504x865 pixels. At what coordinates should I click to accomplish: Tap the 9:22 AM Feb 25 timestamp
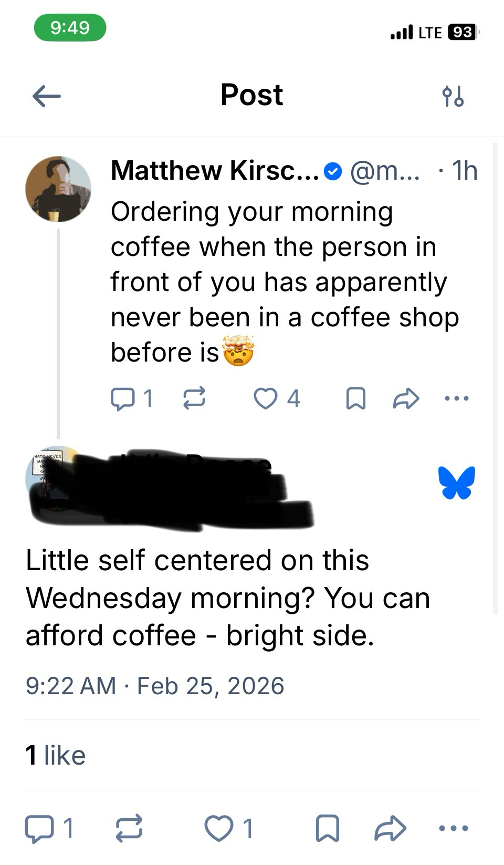(155, 686)
